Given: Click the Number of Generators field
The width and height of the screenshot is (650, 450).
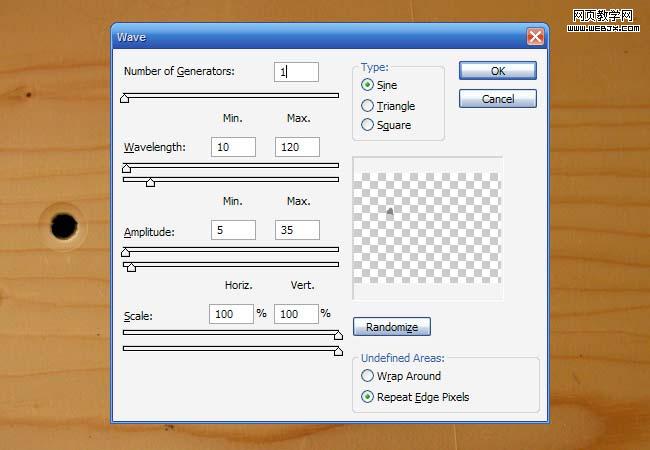Looking at the screenshot, I should [296, 72].
